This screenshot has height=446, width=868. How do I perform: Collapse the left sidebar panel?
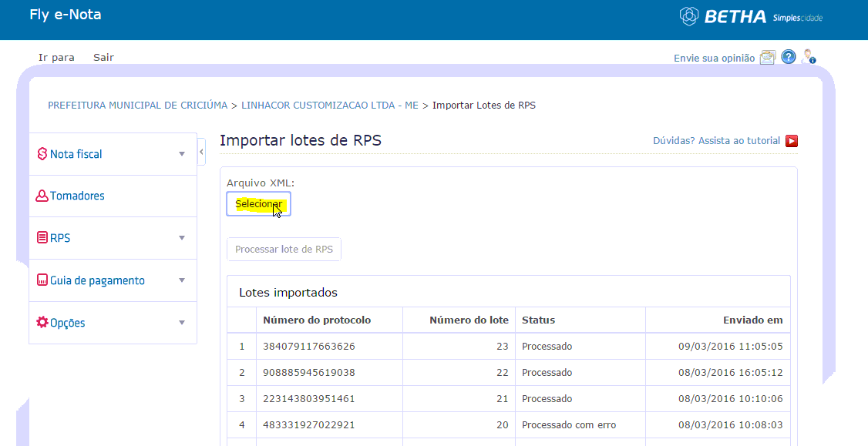tap(201, 152)
